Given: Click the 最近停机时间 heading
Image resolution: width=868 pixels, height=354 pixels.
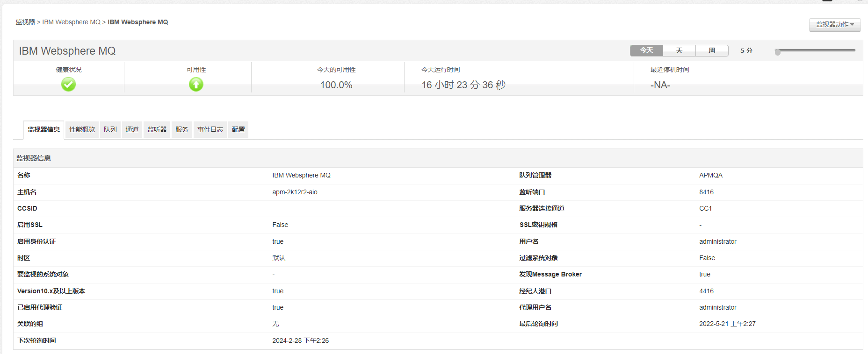Looking at the screenshot, I should point(670,70).
